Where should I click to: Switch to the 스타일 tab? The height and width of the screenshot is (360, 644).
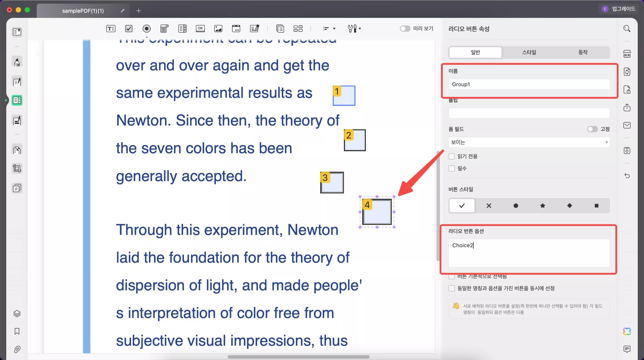click(529, 52)
